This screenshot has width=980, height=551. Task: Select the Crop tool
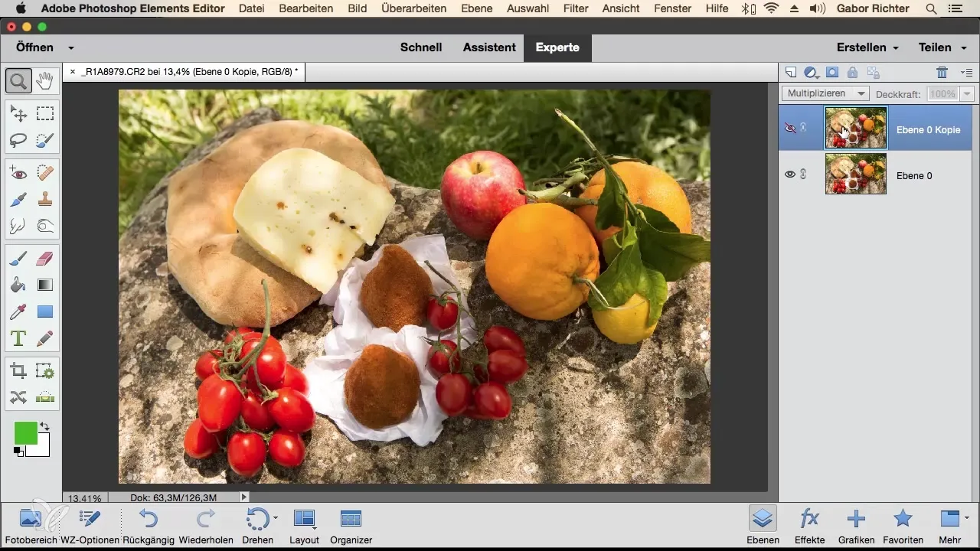18,371
